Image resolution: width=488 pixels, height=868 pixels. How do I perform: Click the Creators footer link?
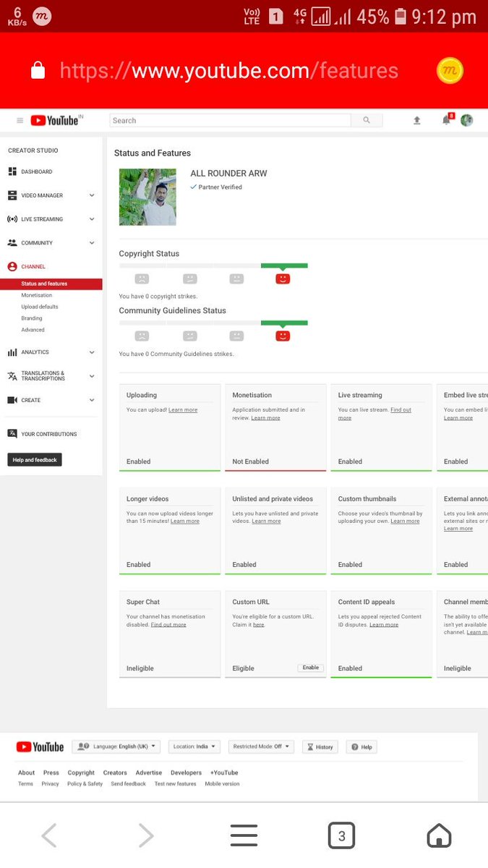115,773
